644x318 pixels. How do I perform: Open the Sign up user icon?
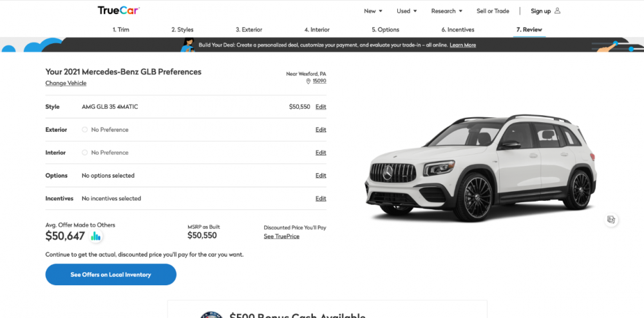tap(557, 11)
